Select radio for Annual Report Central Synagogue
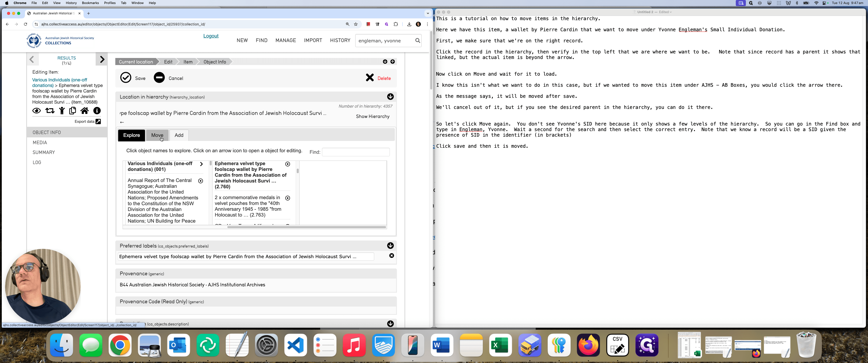868x363 pixels. 201,181
